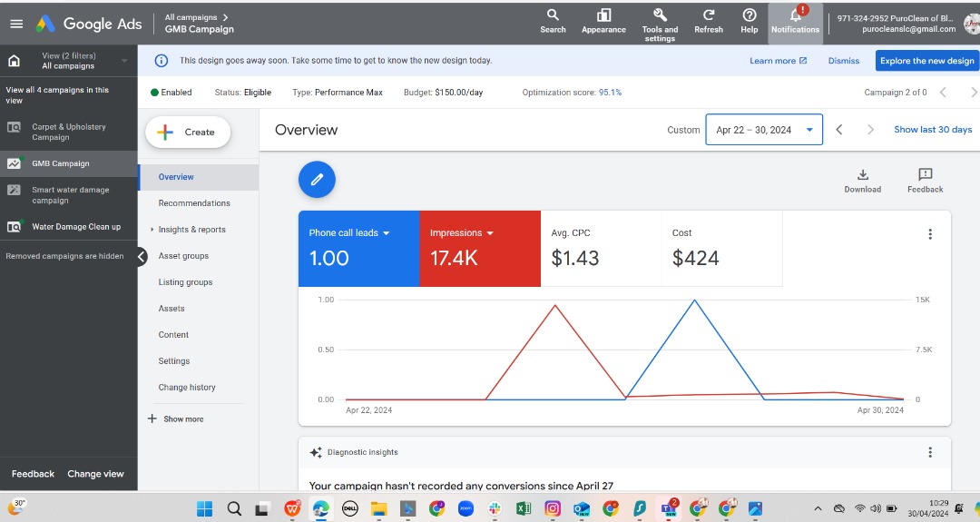Click the Appearance icon
Viewport: 980px width, 522px height.
click(x=603, y=20)
